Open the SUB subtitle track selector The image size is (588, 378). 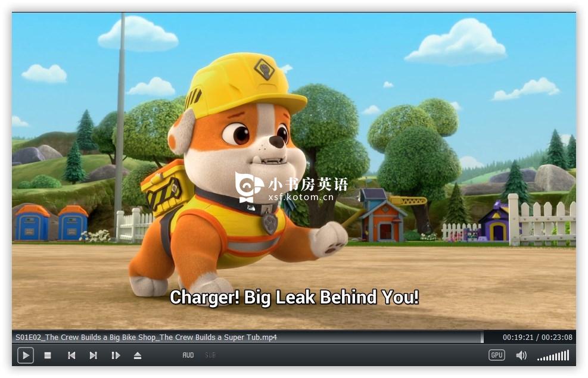coord(210,355)
